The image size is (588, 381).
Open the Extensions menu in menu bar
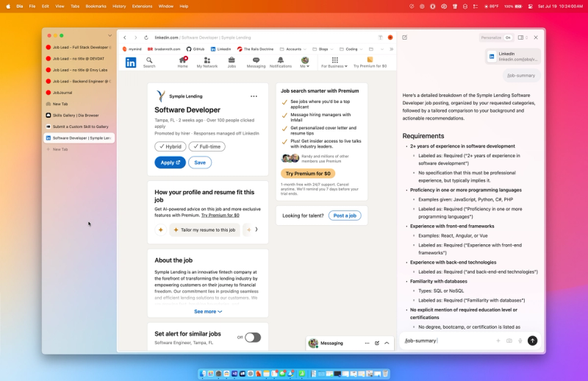pos(142,7)
